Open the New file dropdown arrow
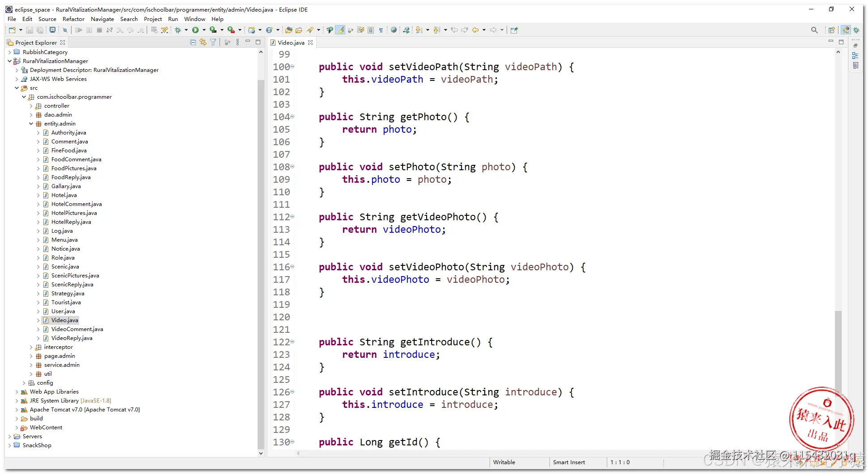Screen dimensions: 868x474 pos(21,30)
